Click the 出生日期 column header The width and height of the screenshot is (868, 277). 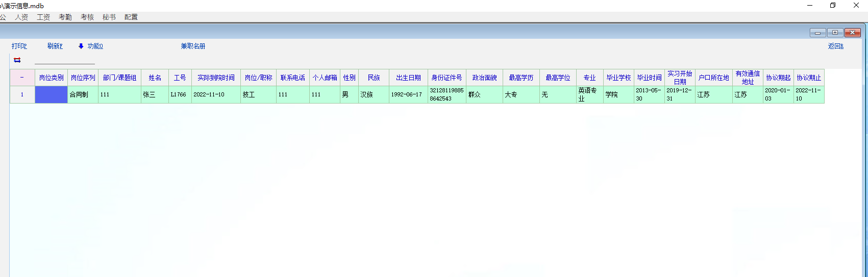point(408,78)
